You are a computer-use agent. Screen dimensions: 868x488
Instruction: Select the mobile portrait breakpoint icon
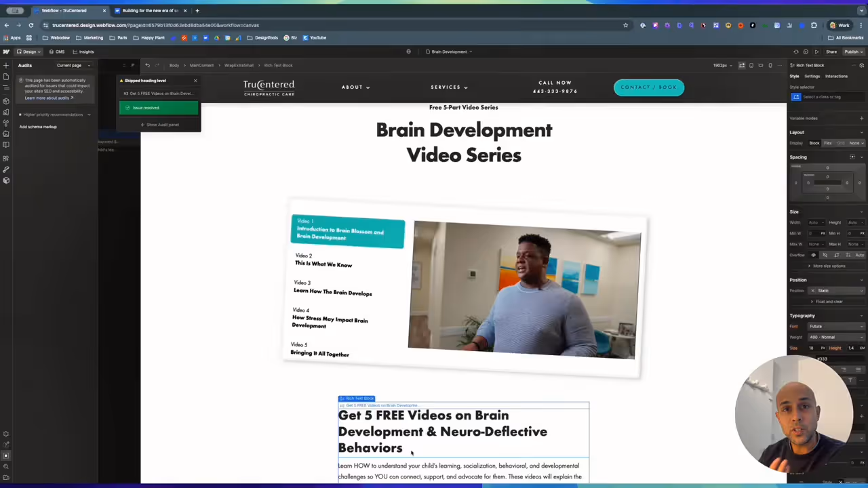click(x=770, y=65)
